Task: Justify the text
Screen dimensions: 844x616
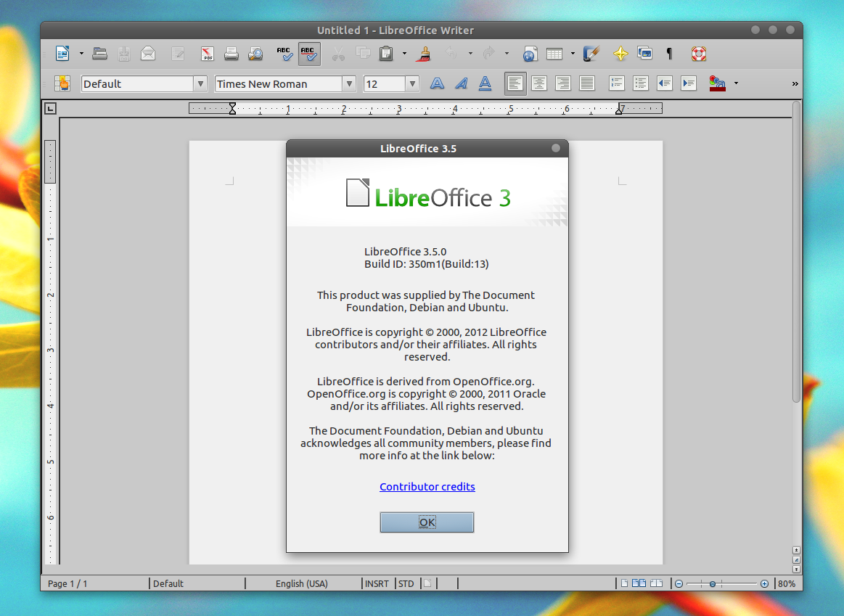Action: coord(586,83)
